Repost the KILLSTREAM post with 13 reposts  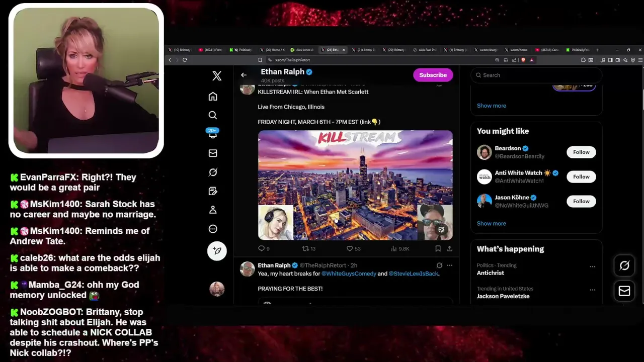click(308, 248)
